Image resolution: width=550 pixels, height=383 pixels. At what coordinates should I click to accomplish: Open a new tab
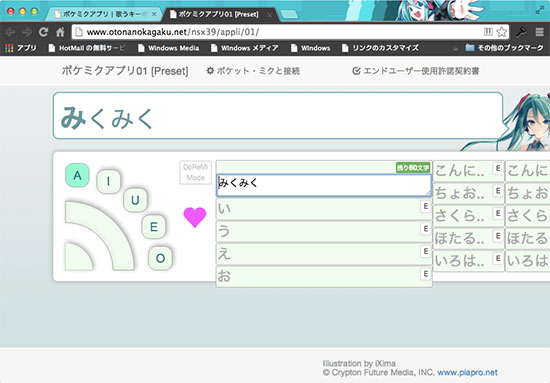pos(289,14)
